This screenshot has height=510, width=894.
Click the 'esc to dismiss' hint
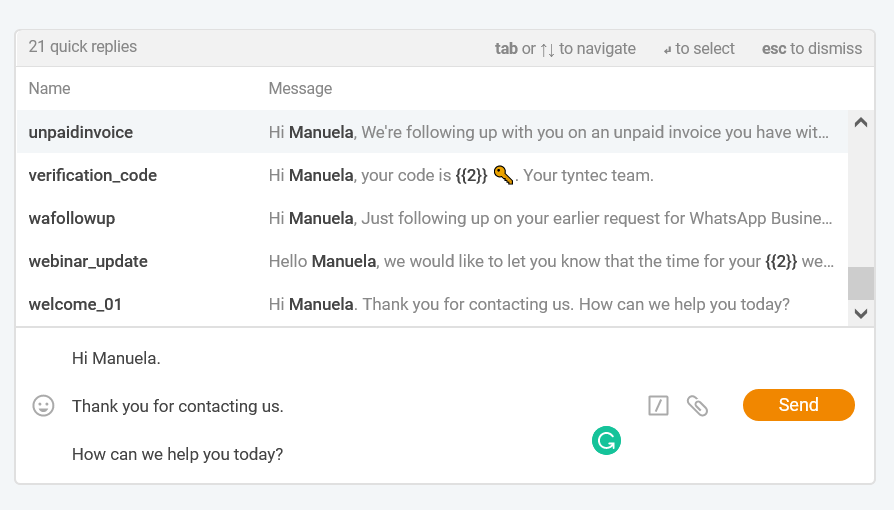(x=812, y=48)
